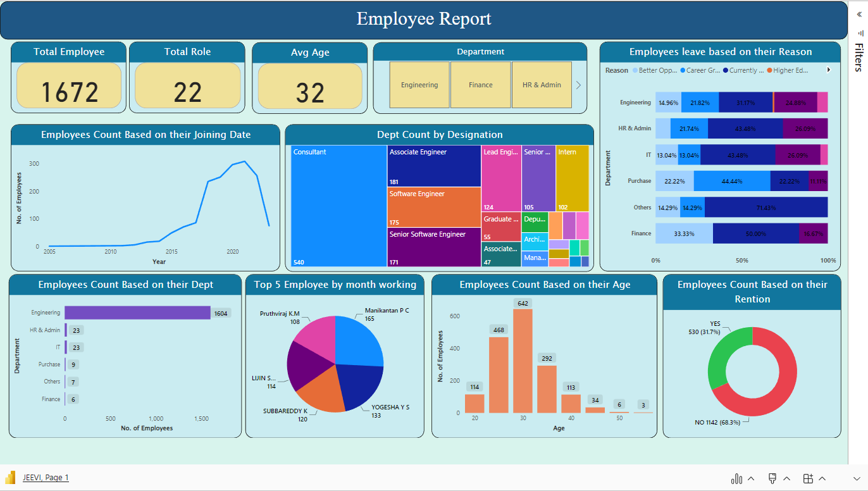This screenshot has height=491, width=868.
Task: Click the add visual grid icon
Action: click(808, 478)
